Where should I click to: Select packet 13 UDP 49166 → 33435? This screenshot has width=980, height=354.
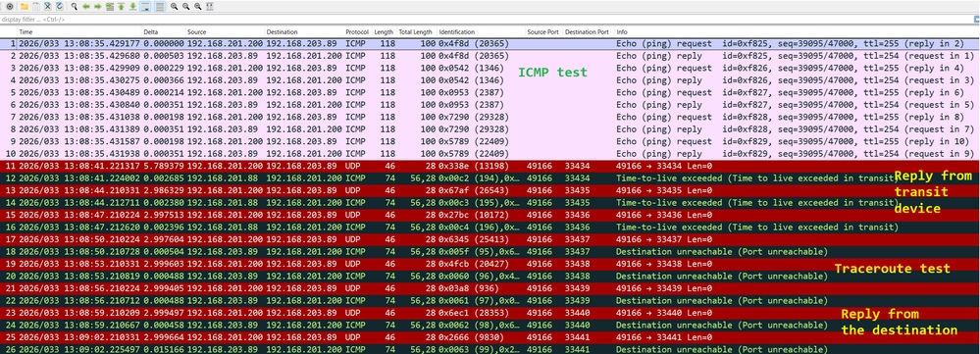tap(490, 190)
